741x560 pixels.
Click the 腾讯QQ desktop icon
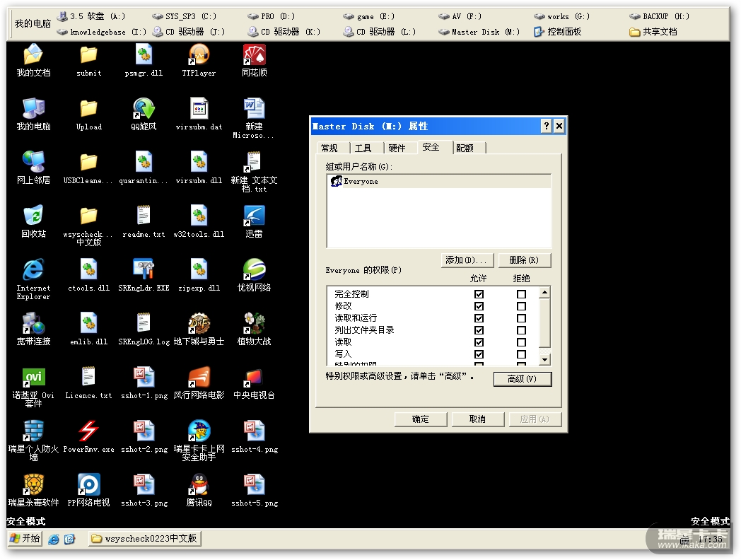pyautogui.click(x=199, y=485)
